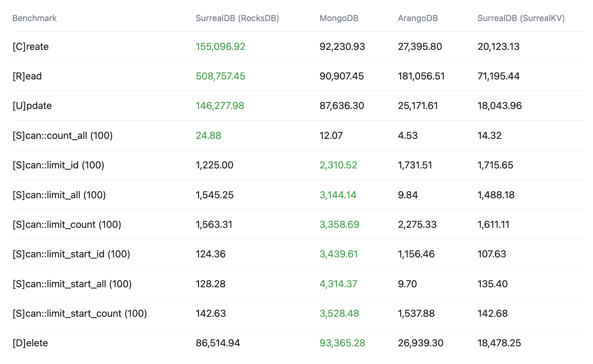Screen dimensions: 593x364
Task: Click the ArangoDB value 9.70
Action: (x=408, y=284)
